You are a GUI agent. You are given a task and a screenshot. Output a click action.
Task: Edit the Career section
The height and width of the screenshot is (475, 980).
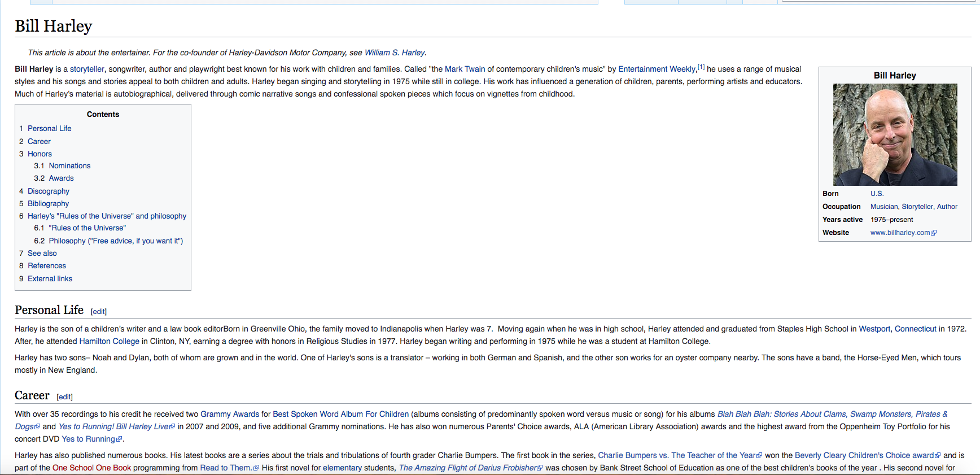[x=65, y=396]
